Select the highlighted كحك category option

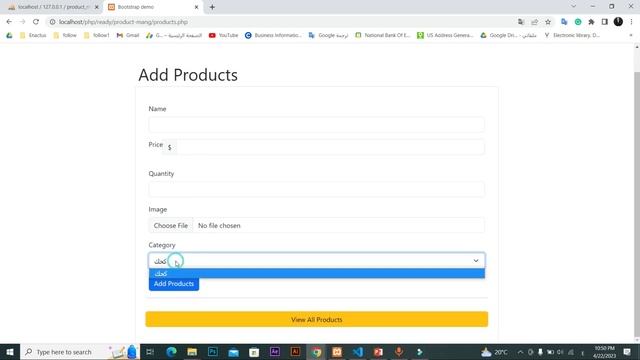[x=316, y=273]
